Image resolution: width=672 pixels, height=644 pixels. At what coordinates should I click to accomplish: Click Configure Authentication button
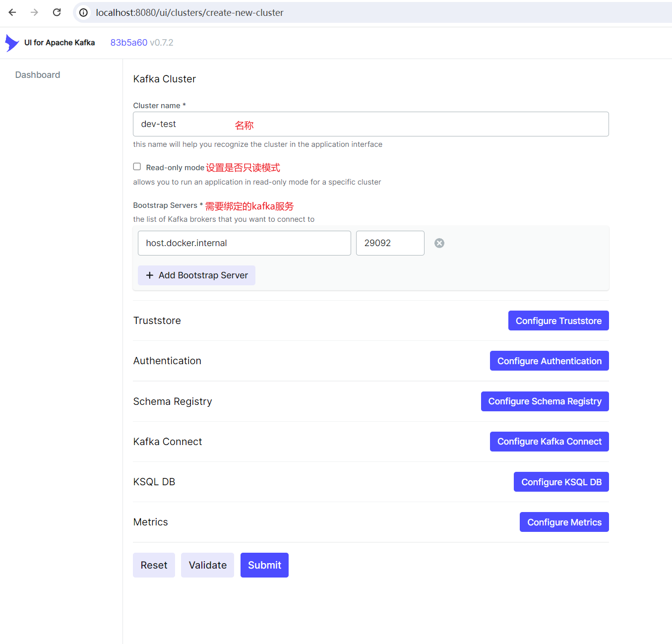tap(550, 361)
